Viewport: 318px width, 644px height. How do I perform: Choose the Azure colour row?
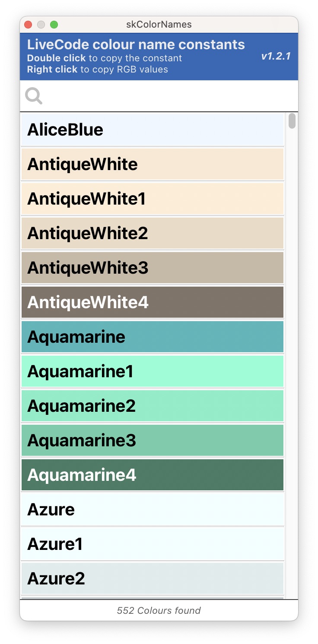point(153,509)
